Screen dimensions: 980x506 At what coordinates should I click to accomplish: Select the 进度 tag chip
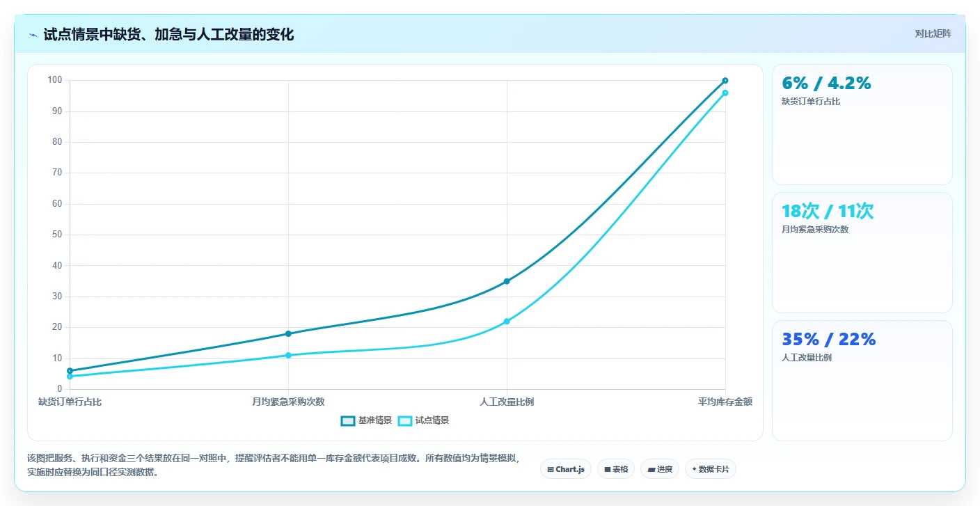(660, 469)
